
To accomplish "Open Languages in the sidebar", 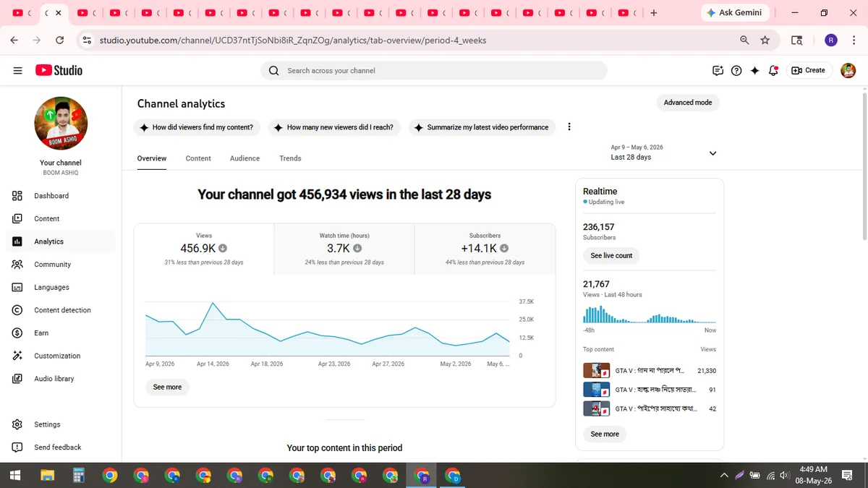I will [61, 287].
